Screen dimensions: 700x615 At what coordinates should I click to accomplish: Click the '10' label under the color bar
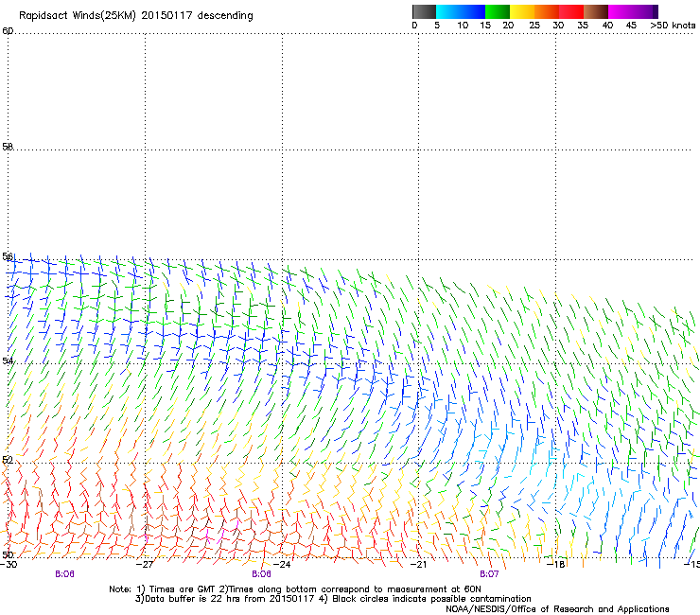coord(463,26)
